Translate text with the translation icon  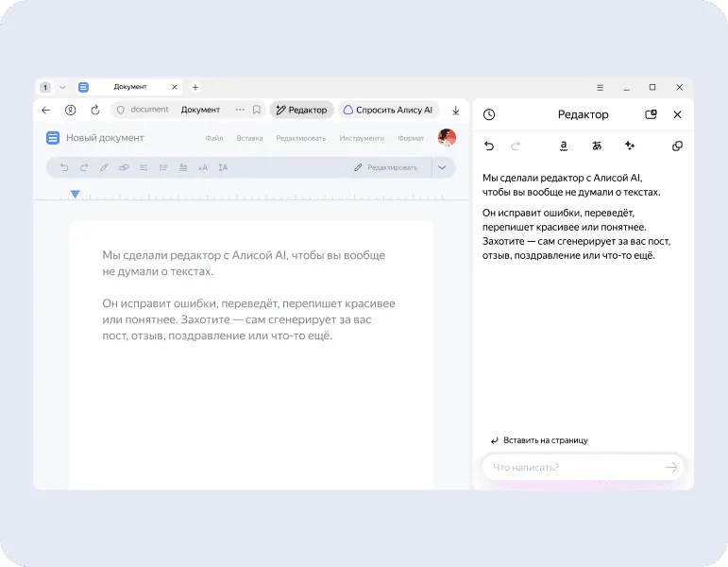point(597,146)
